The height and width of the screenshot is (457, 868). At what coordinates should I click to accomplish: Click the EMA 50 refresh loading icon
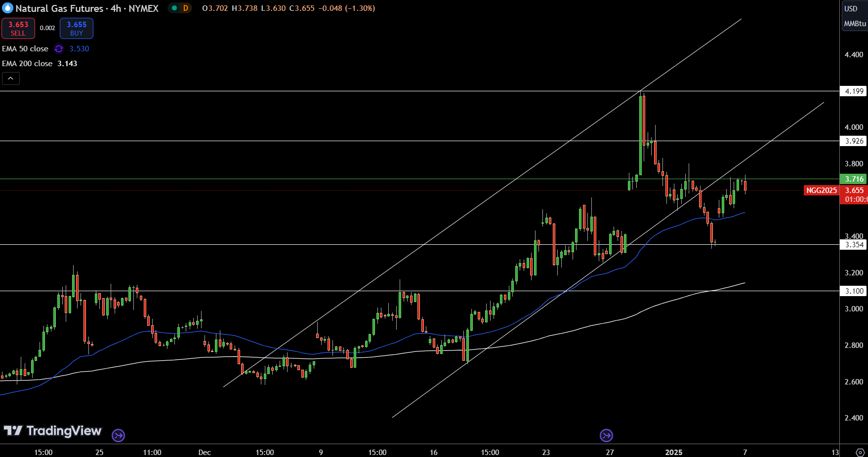(59, 49)
